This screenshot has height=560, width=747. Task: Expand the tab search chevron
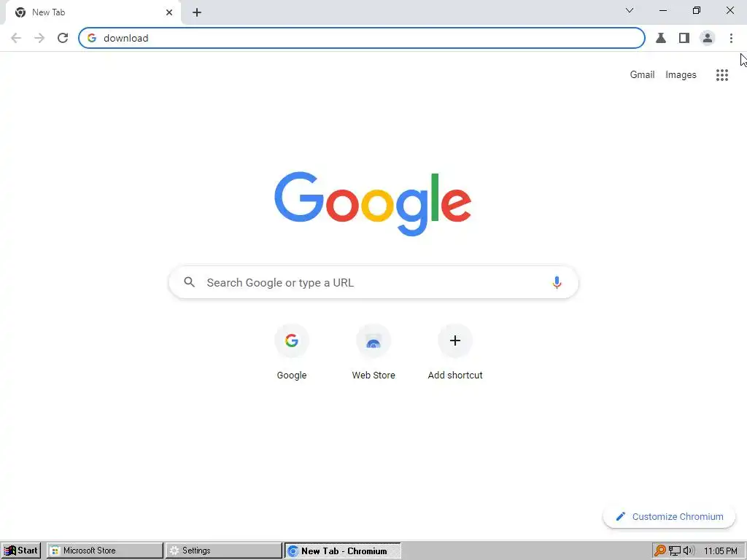[630, 10]
